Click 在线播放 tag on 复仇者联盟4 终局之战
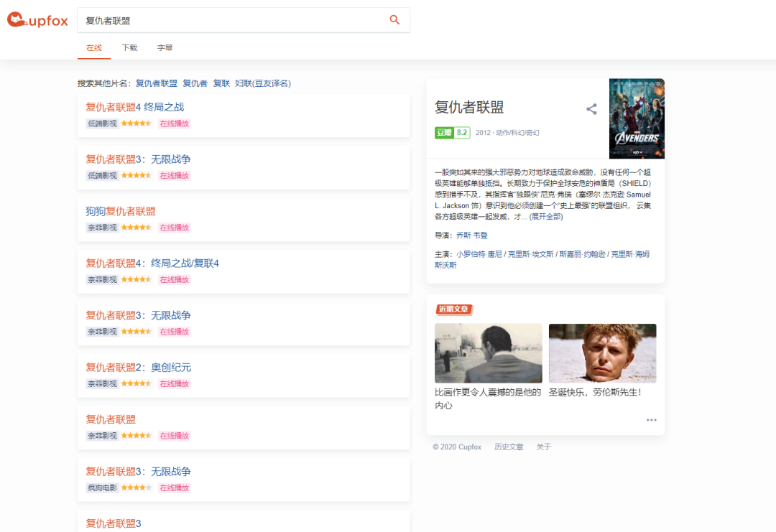The image size is (776, 532). click(x=174, y=123)
